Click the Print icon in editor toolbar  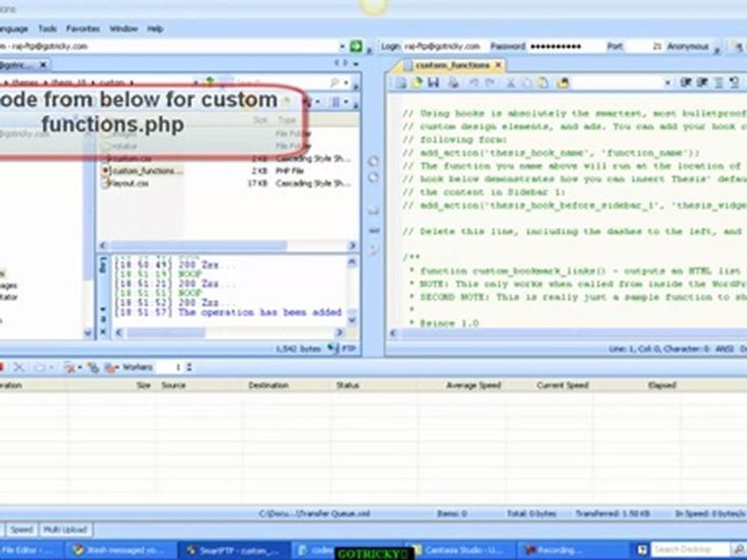click(x=454, y=83)
